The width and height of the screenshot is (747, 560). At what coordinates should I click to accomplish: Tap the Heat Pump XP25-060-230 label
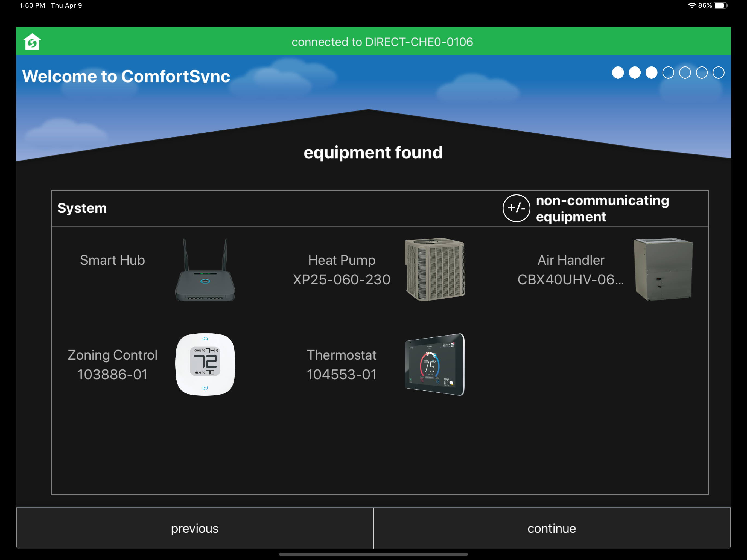pos(342,270)
